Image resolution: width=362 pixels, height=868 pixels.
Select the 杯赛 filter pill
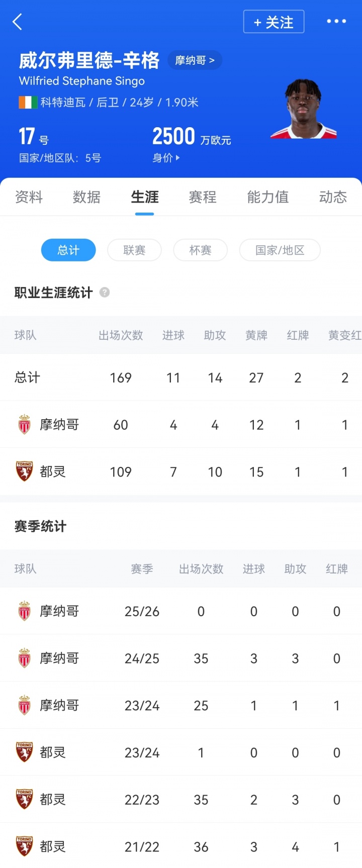[x=200, y=250]
